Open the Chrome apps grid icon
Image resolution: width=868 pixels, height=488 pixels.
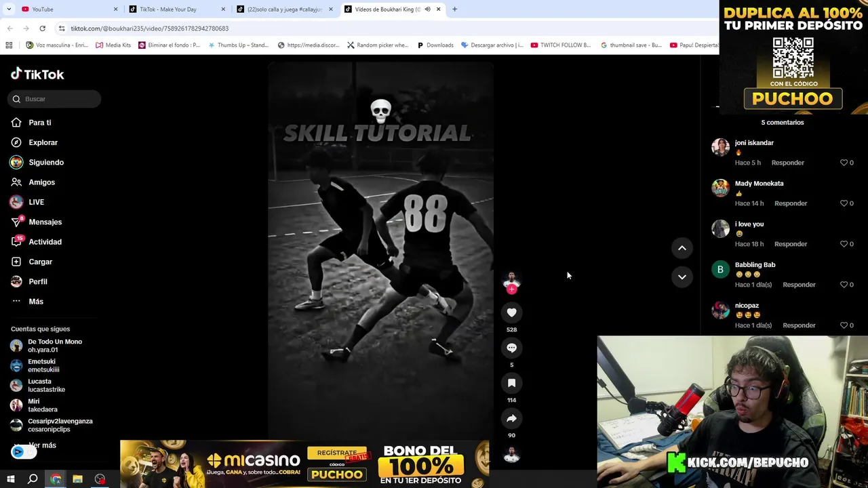(x=9, y=45)
